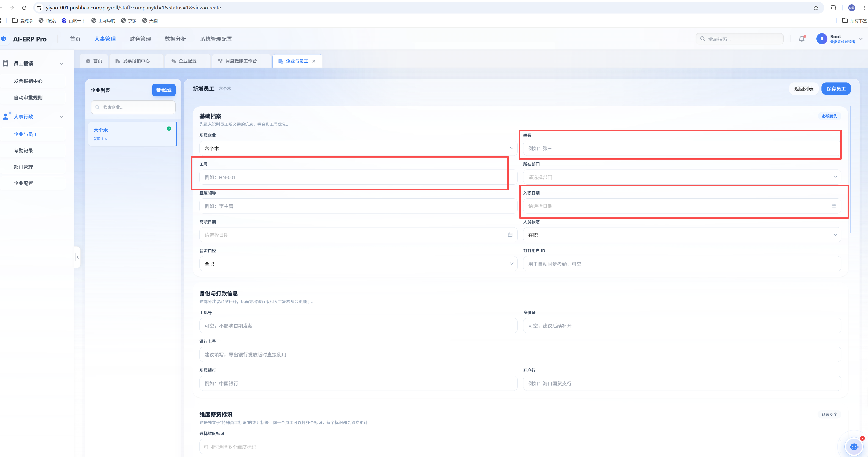Open calendar icon for 入职日期
Image resolution: width=868 pixels, height=457 pixels.
tap(834, 206)
